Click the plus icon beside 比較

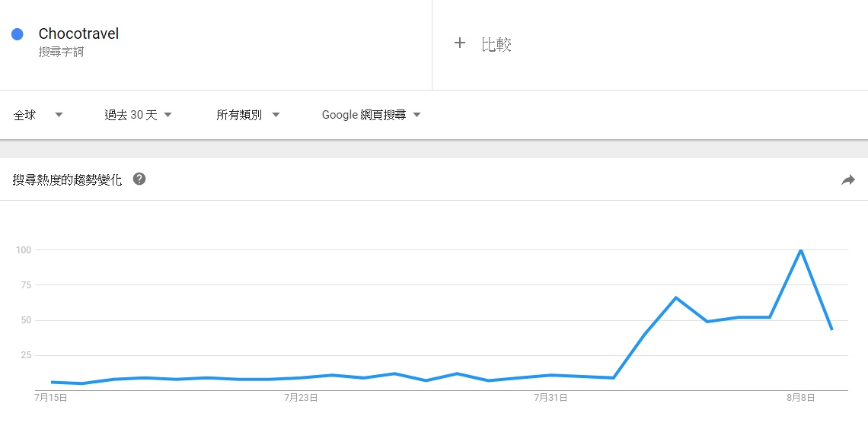pos(459,43)
